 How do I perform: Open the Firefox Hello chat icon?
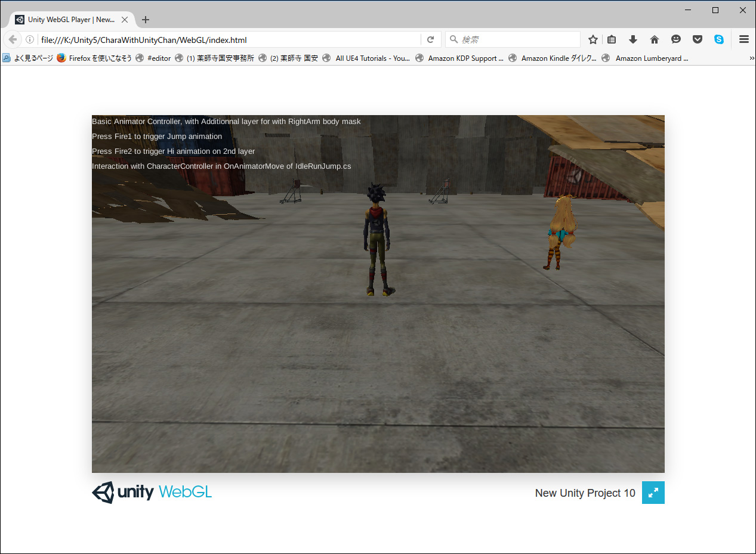coord(675,39)
